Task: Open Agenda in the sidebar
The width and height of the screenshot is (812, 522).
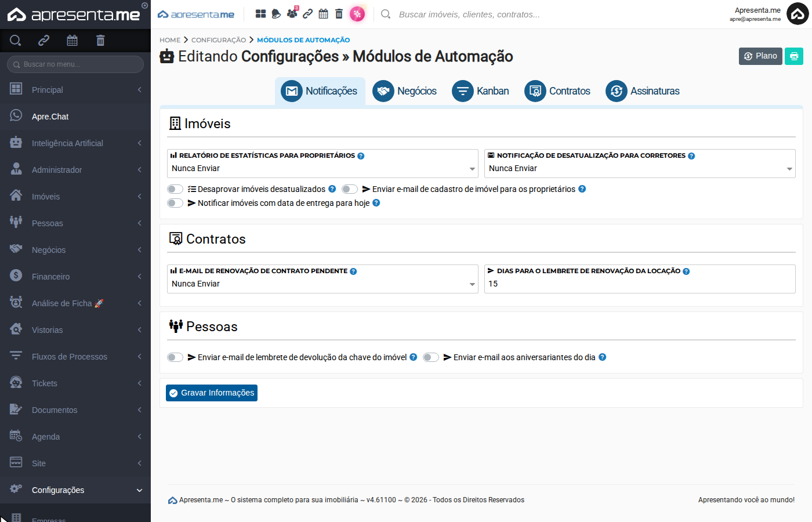Action: 75,437
